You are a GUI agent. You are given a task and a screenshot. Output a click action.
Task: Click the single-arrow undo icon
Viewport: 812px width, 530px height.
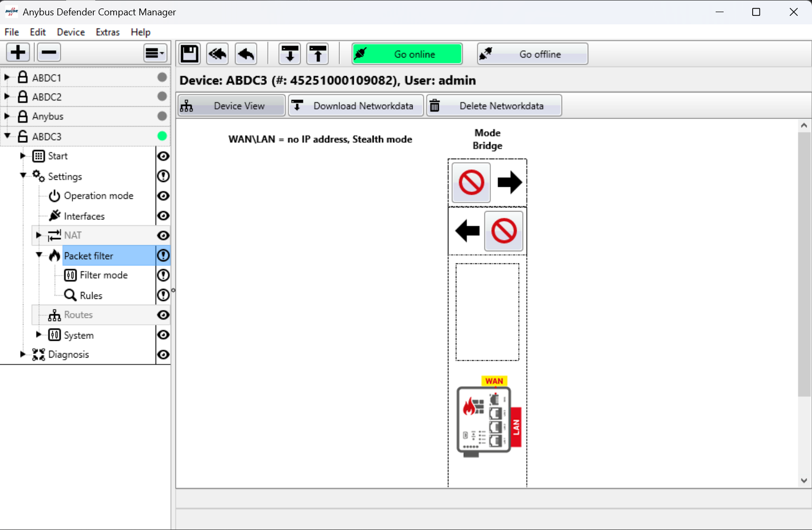click(x=246, y=54)
